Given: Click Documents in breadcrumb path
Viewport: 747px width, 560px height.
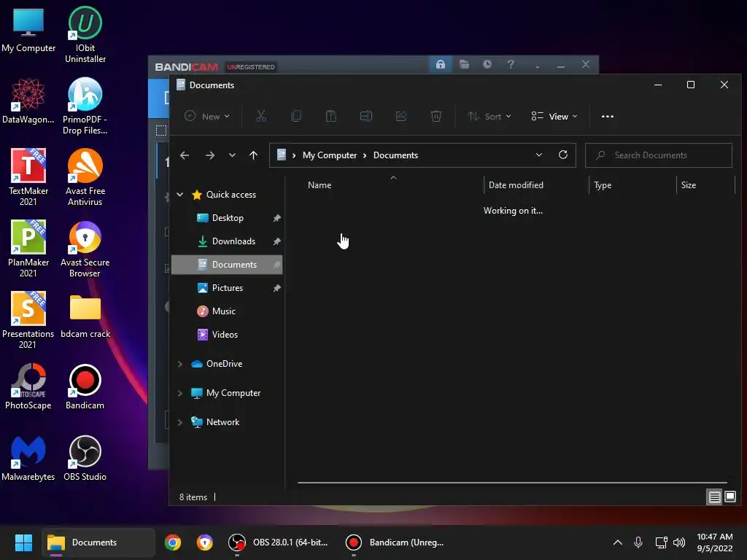Looking at the screenshot, I should point(395,155).
